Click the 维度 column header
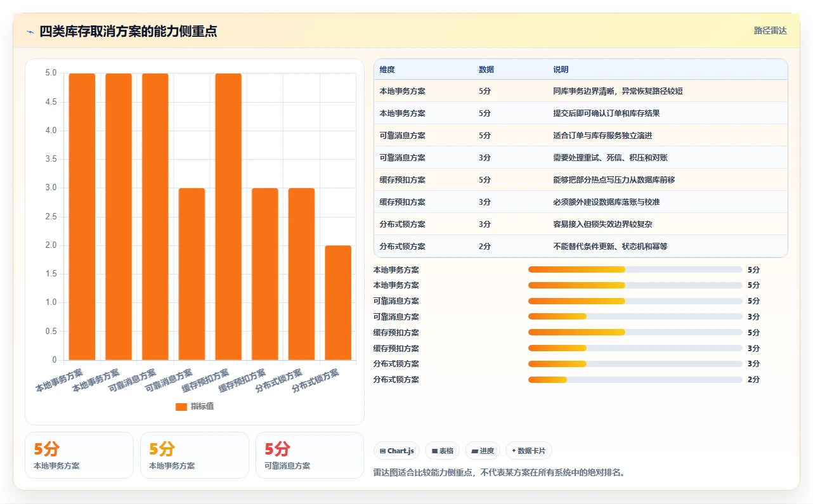Viewport: 813px width, 504px height. [387, 70]
